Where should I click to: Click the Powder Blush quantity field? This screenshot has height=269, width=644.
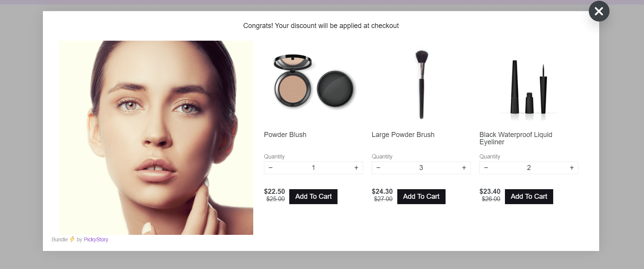coord(313,168)
